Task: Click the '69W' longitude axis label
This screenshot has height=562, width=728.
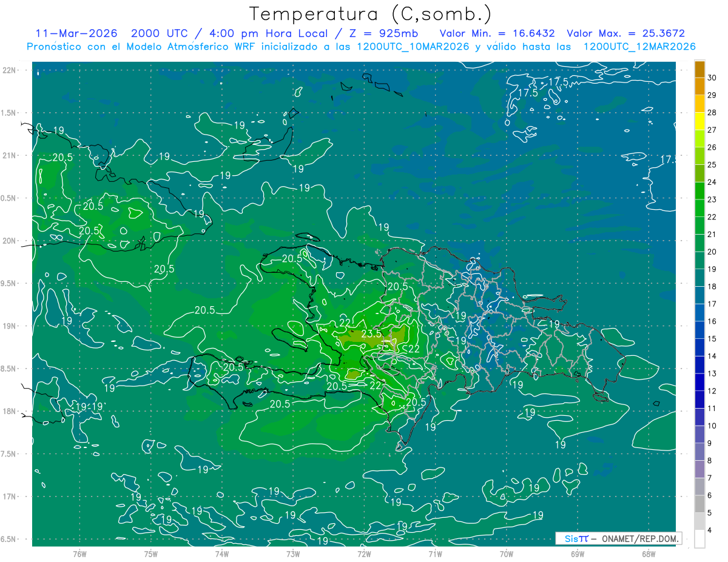Action: [577, 554]
